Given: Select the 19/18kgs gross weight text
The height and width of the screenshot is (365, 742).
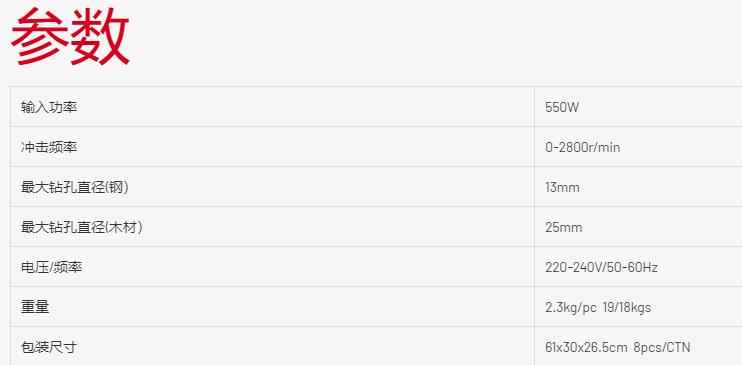Looking at the screenshot, I should point(627,308).
